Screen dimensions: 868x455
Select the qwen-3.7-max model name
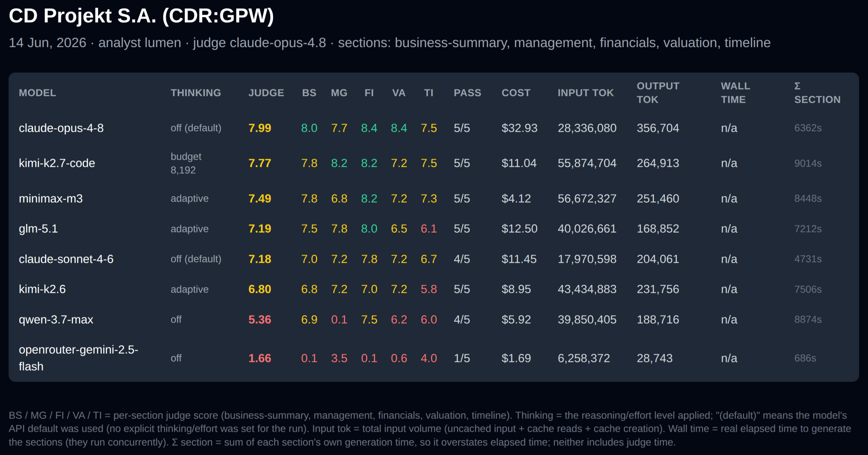click(56, 319)
